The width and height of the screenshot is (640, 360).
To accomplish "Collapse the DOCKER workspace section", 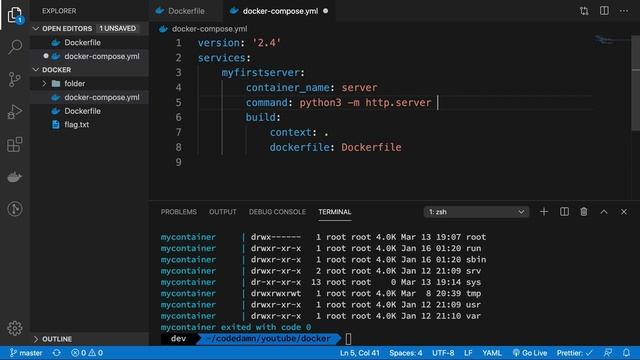I will click(89, 70).
